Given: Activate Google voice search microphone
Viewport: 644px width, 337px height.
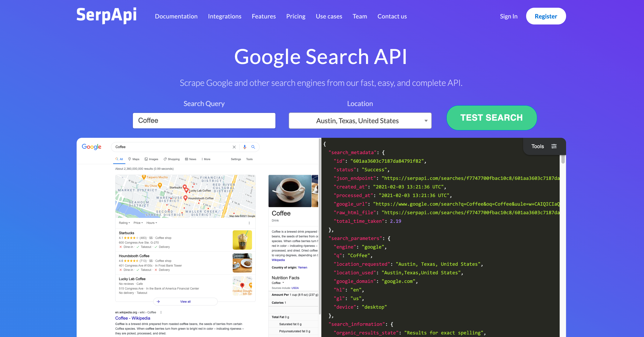Looking at the screenshot, I should click(x=244, y=147).
